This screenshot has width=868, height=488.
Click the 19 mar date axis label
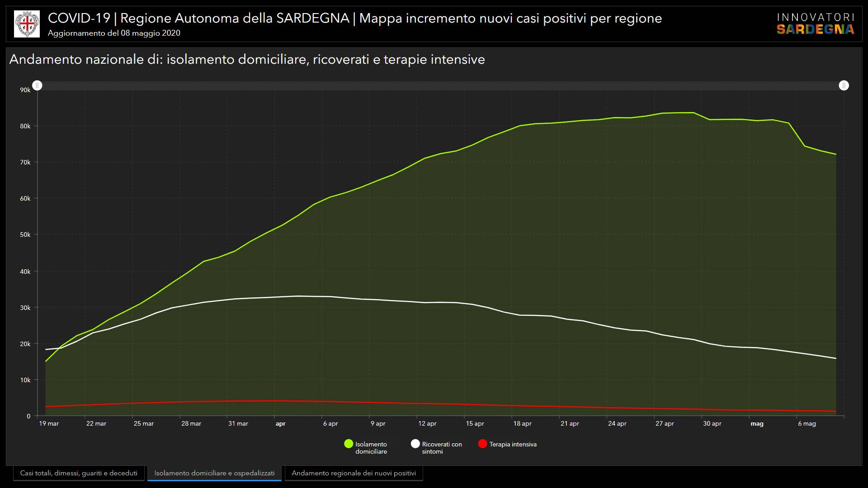pyautogui.click(x=49, y=424)
